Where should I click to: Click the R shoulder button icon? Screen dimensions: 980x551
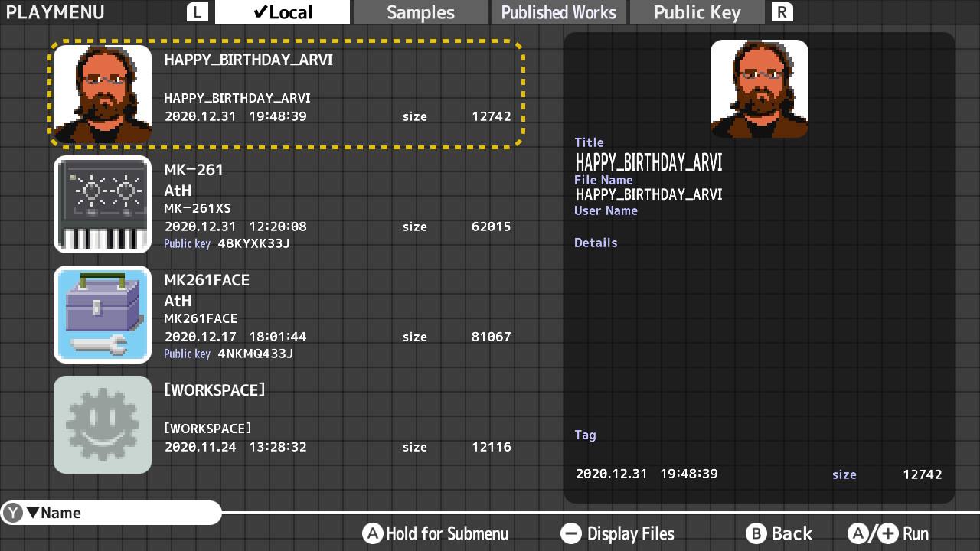782,12
